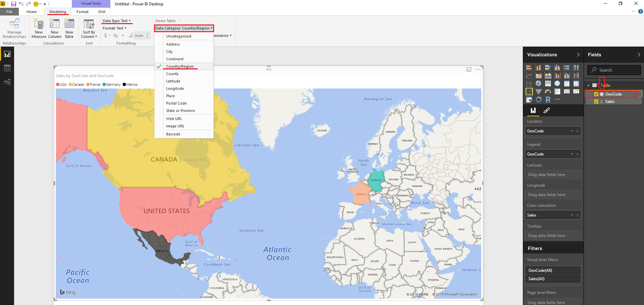Open GeoCode(All) visual level filter
Screen dimensions: 644x305
pos(553,270)
